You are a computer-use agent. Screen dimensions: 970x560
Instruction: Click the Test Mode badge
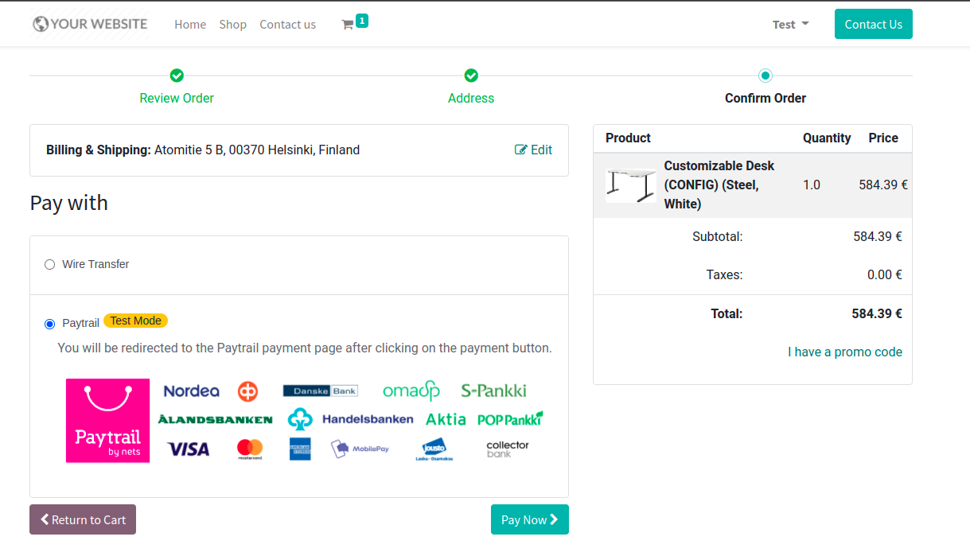[x=135, y=321]
